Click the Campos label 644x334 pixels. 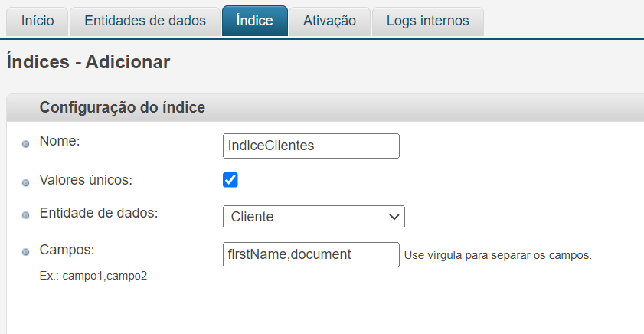[x=67, y=250]
